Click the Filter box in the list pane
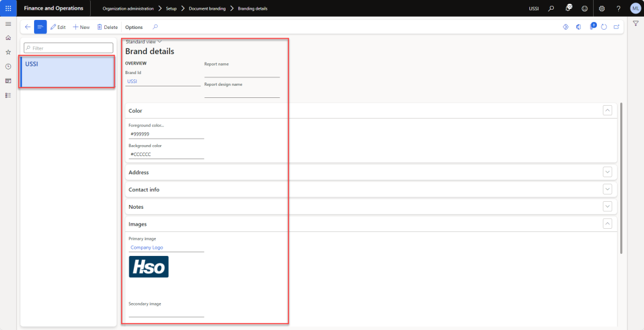The image size is (644, 330). pyautogui.click(x=68, y=48)
